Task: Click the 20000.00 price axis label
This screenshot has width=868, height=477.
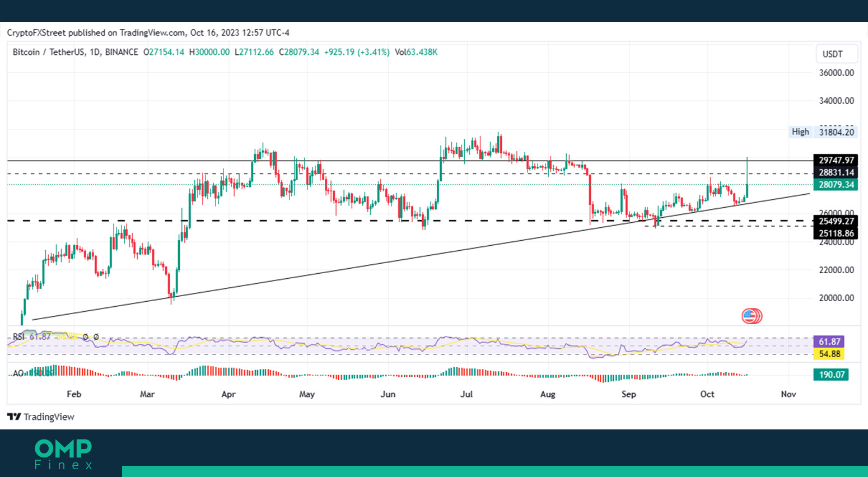Action: click(x=837, y=298)
